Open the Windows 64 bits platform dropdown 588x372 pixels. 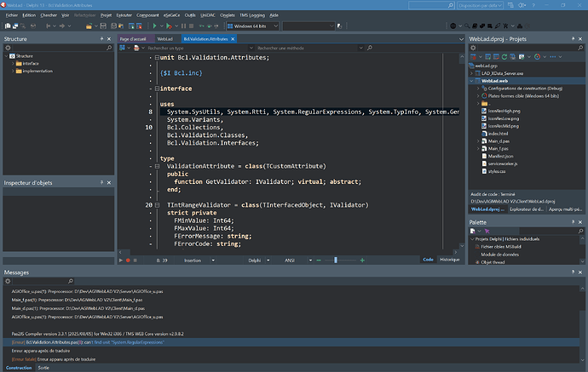click(275, 26)
